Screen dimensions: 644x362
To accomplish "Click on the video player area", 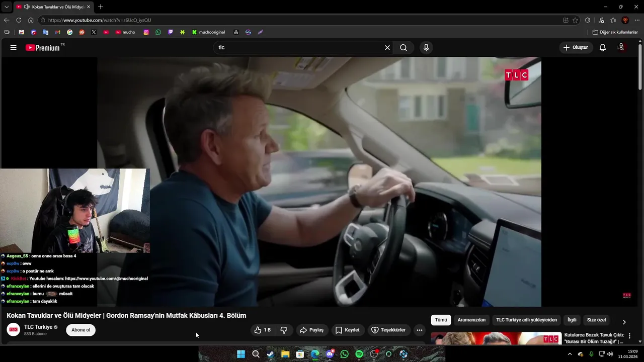I will click(319, 182).
